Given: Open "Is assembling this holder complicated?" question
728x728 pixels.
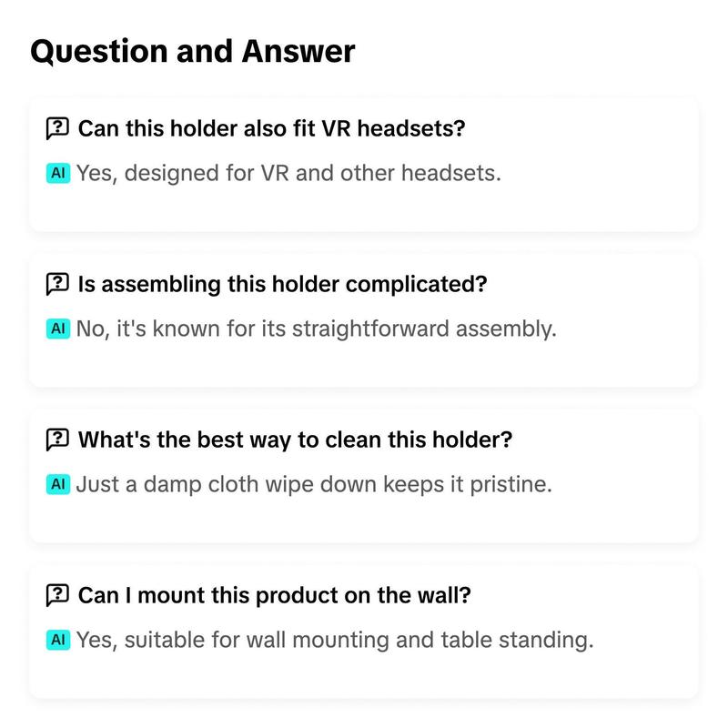Looking at the screenshot, I should tap(282, 284).
